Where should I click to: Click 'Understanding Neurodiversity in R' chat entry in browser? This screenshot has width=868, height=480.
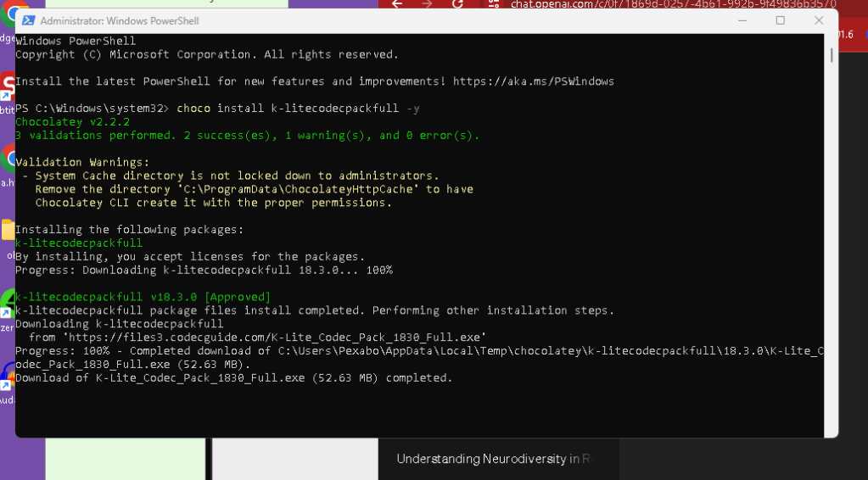[495, 459]
